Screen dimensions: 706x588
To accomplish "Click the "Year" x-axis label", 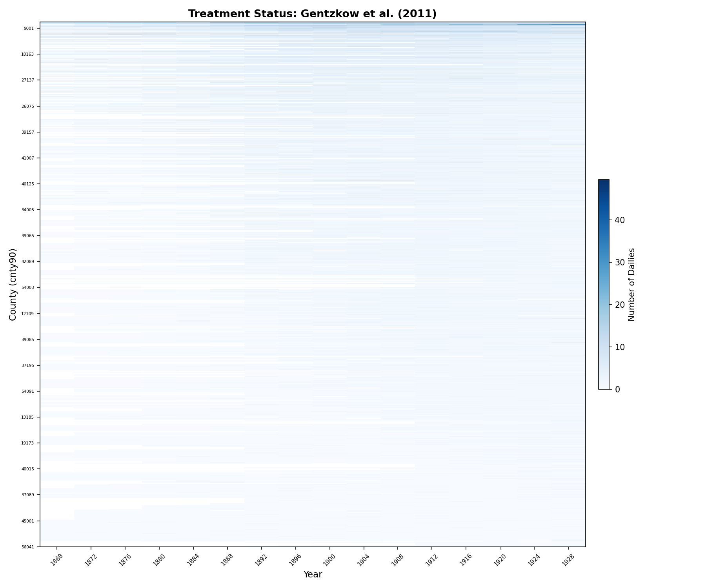I will point(313,575).
